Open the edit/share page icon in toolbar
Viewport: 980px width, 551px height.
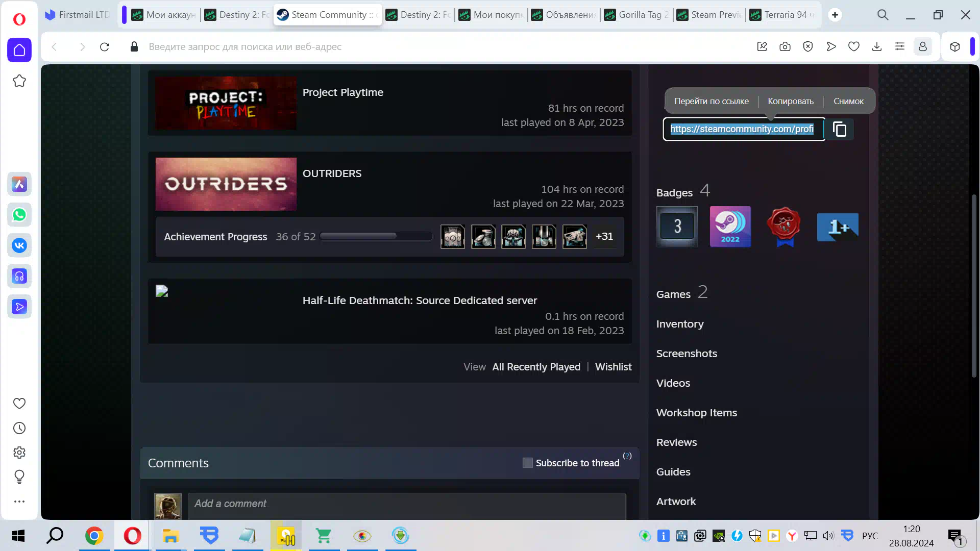pos(762,47)
